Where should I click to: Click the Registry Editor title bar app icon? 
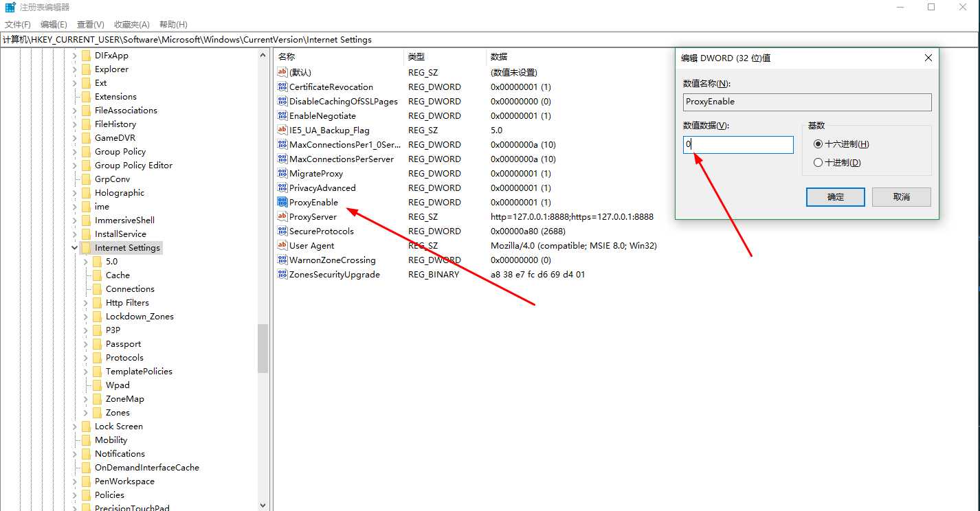point(10,7)
